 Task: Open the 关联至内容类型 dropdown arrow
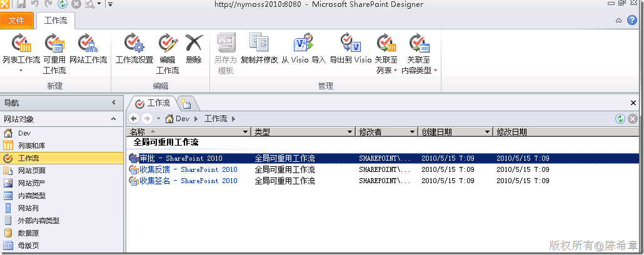[x=435, y=71]
